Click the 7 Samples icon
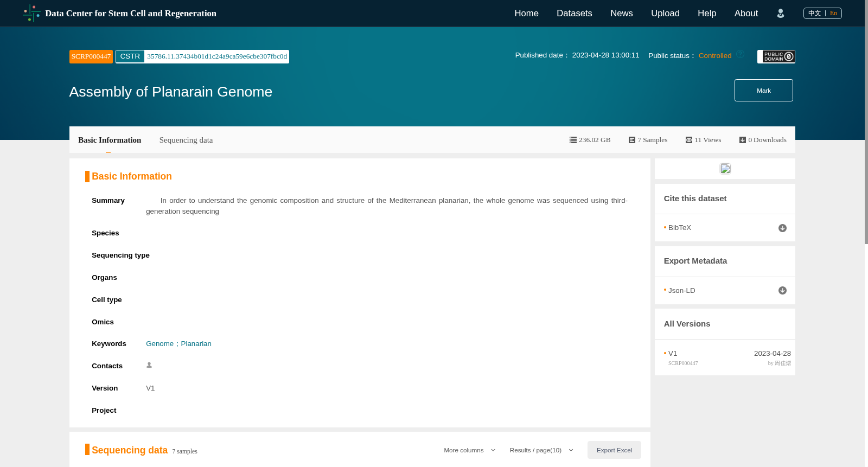The image size is (868, 467). pos(632,140)
